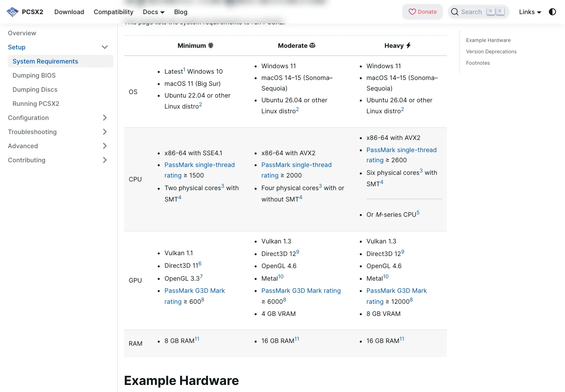Open PassMark G3D Mark rating link for ≥ 6000
The height and width of the screenshot is (392, 565).
point(301,290)
